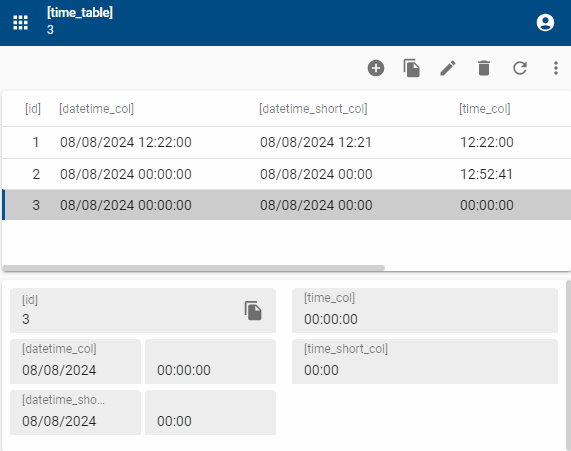Select row 1 with time 12:22:00
The height and width of the screenshot is (451, 571).
point(287,142)
